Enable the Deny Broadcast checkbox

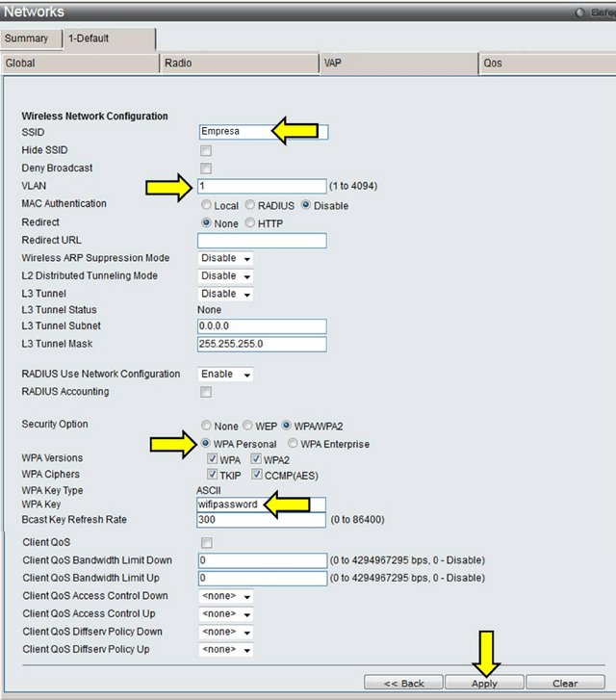[x=205, y=169]
